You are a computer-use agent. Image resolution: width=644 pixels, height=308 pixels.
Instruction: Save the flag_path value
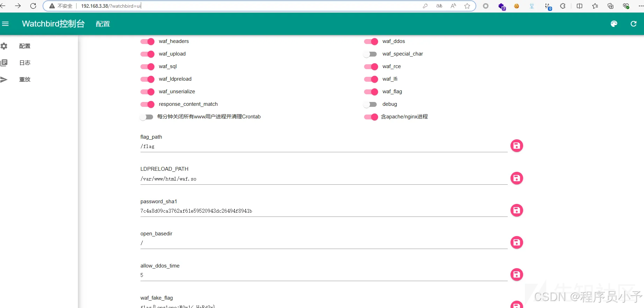pos(516,146)
